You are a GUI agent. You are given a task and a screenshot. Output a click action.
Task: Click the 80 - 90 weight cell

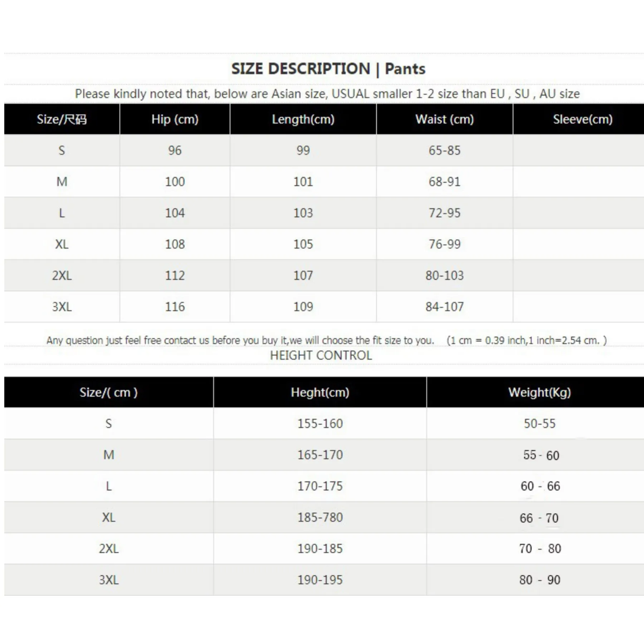[540, 580]
